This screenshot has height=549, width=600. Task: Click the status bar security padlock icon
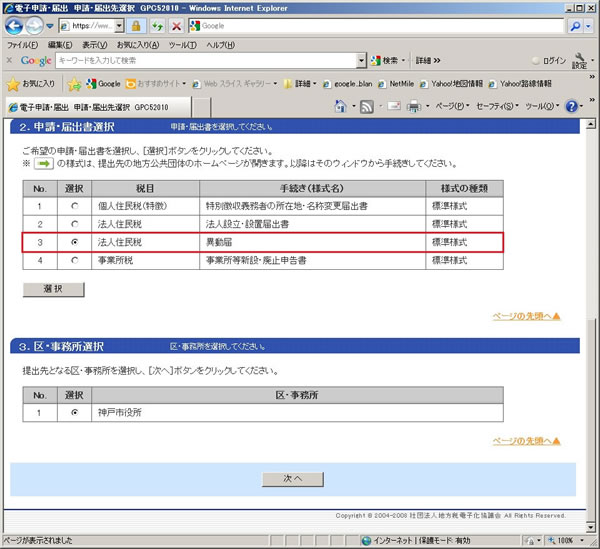(532, 541)
